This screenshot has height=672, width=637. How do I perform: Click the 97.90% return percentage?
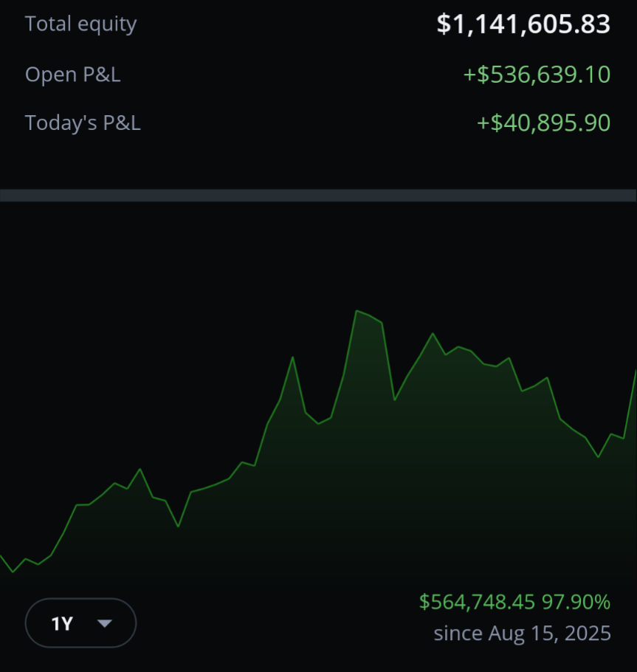click(576, 602)
